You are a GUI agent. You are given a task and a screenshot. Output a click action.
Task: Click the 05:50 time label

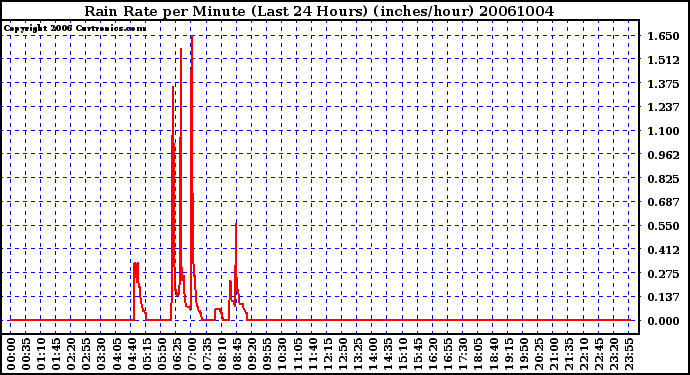(x=161, y=354)
